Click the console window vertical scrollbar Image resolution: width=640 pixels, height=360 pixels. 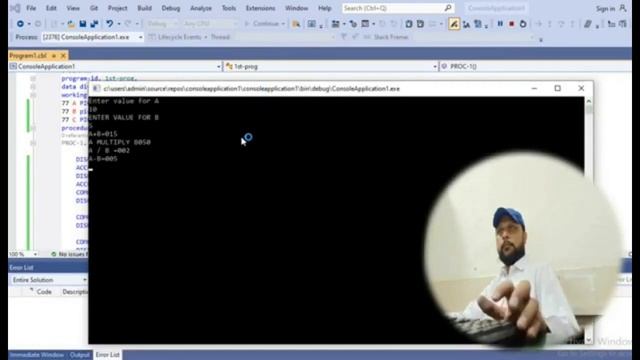(x=589, y=220)
